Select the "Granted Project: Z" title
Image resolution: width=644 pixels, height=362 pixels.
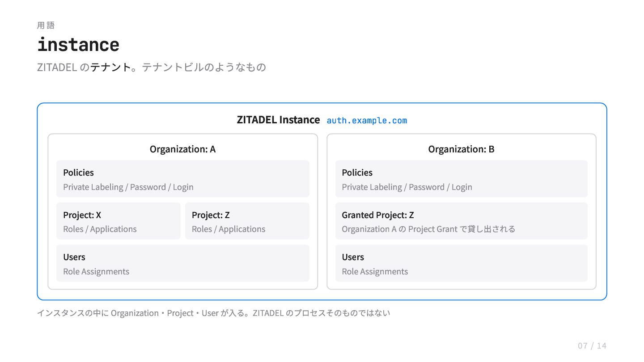click(x=378, y=215)
